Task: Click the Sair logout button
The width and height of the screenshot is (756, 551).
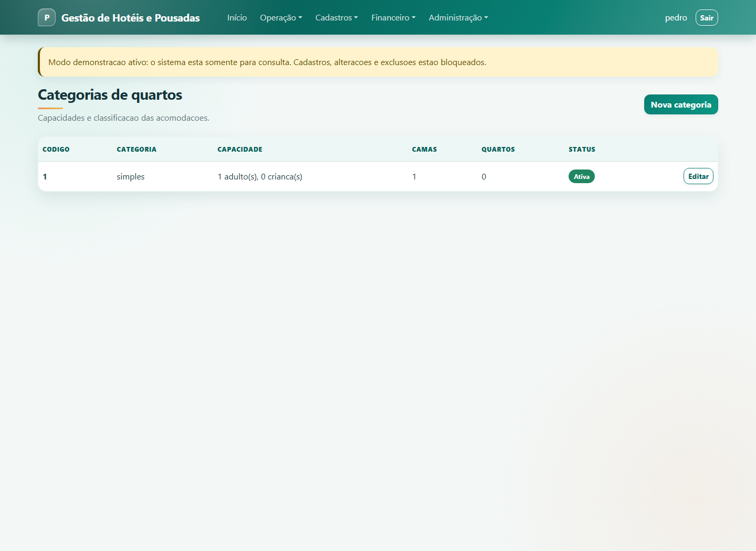Action: pos(707,17)
